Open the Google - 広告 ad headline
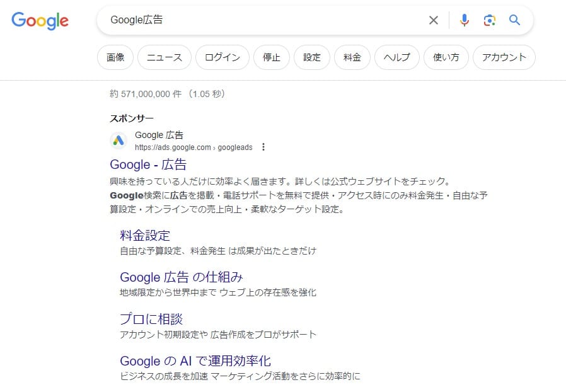The image size is (566, 392). [x=148, y=164]
